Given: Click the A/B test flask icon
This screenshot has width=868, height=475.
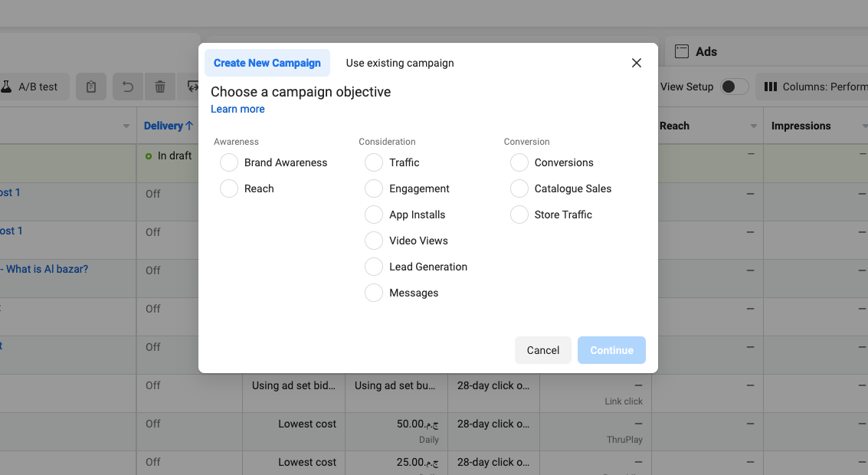Looking at the screenshot, I should [x=5, y=87].
